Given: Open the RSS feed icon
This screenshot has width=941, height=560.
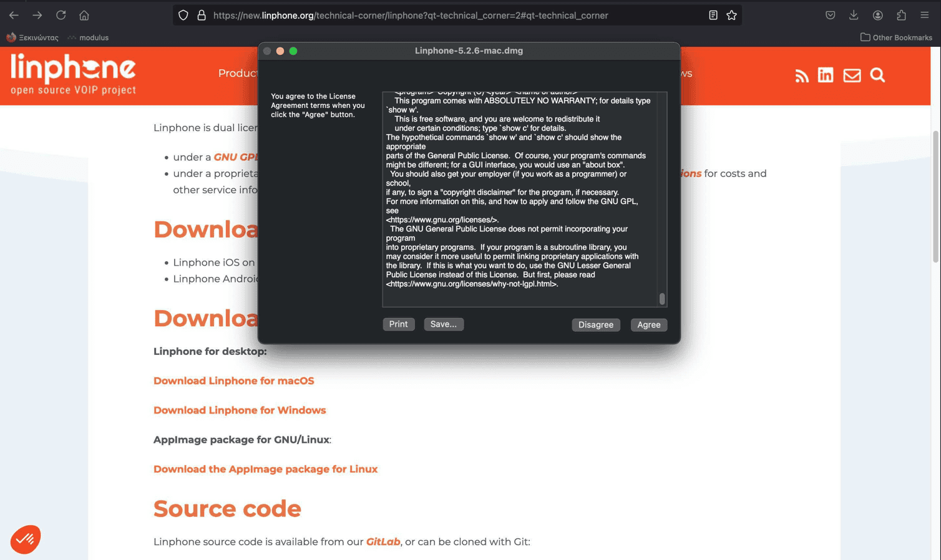Looking at the screenshot, I should coord(802,75).
